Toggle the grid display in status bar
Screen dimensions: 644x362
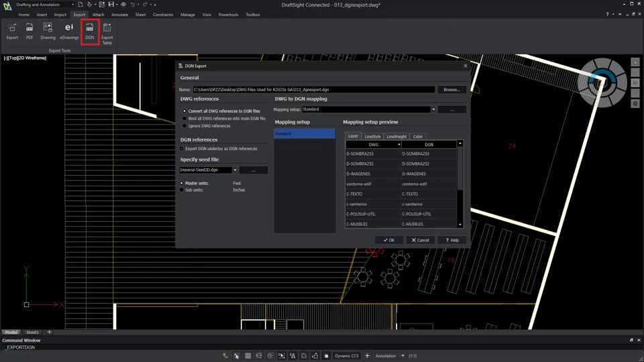coord(248,356)
